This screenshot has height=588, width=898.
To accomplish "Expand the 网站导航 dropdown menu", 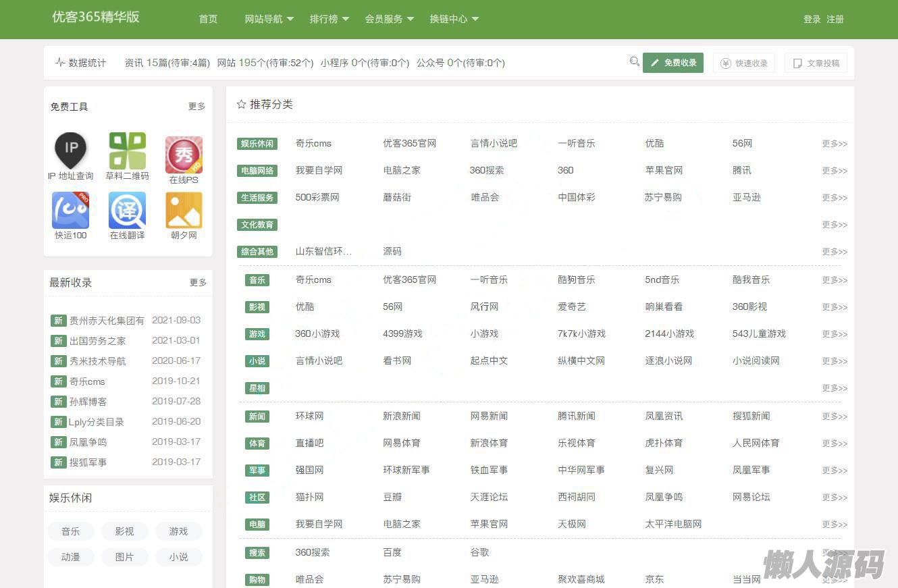I will click(269, 19).
